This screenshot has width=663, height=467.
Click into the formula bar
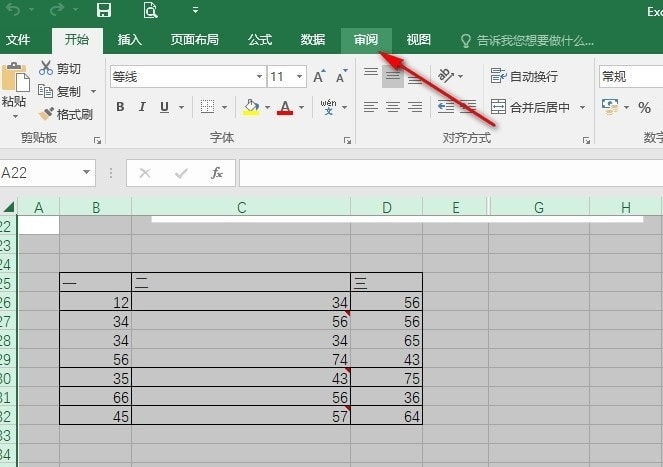(x=451, y=173)
